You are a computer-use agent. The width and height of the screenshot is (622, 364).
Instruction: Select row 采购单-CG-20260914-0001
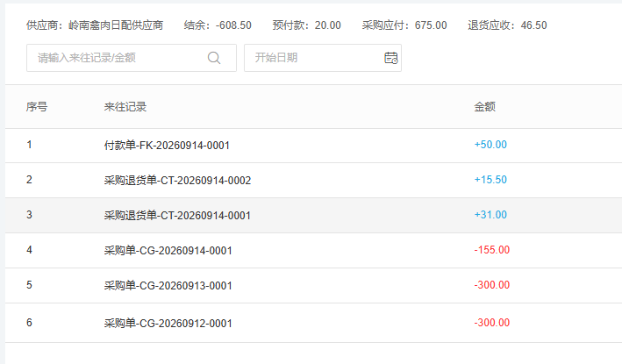[313, 250]
